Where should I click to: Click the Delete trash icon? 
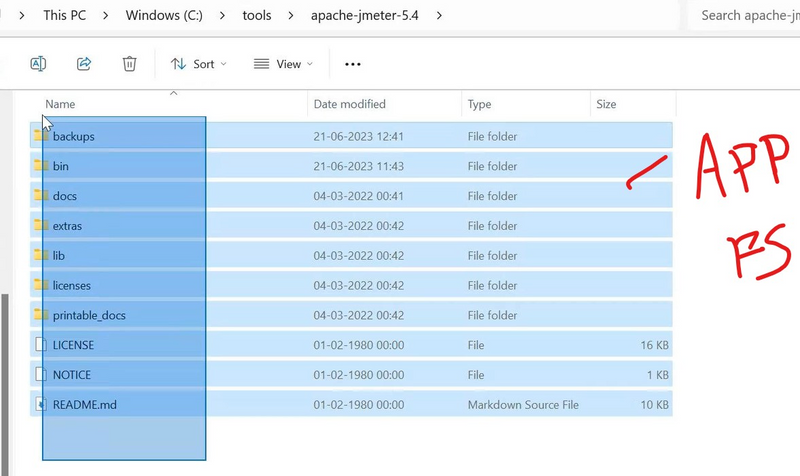[129, 64]
